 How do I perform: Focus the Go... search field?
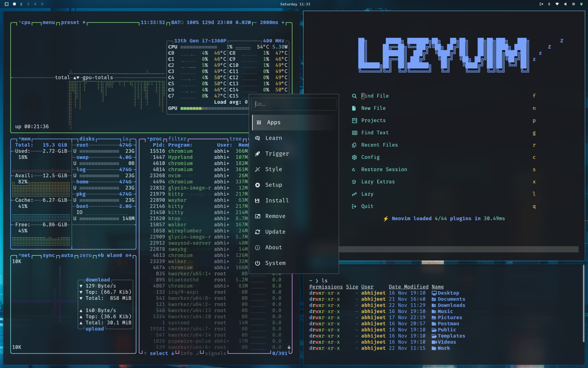coord(294,104)
